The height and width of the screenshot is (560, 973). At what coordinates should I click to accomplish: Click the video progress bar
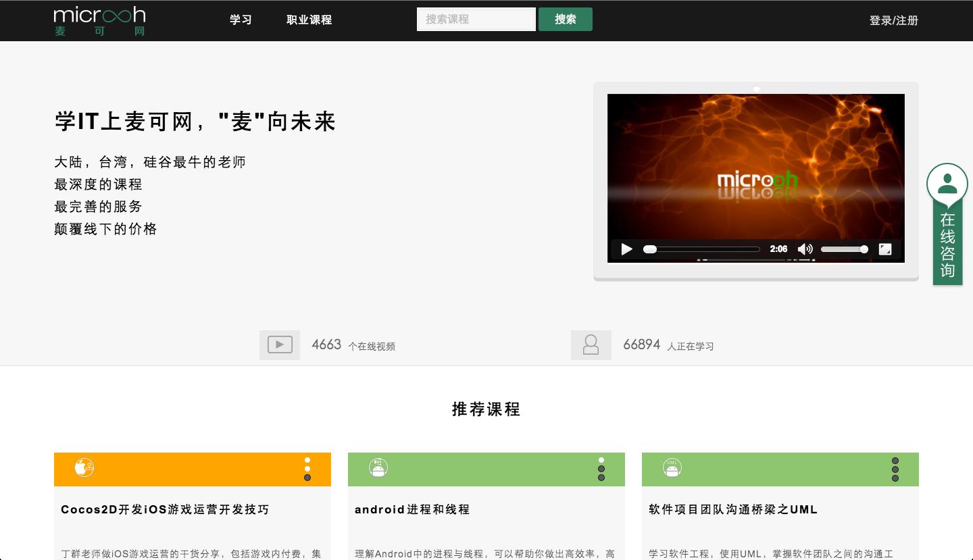pyautogui.click(x=701, y=249)
